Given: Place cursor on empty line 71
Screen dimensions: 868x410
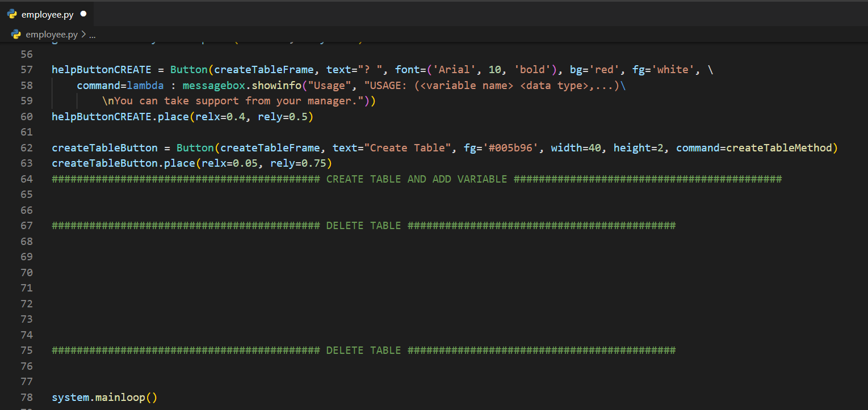Looking at the screenshot, I should [227, 288].
